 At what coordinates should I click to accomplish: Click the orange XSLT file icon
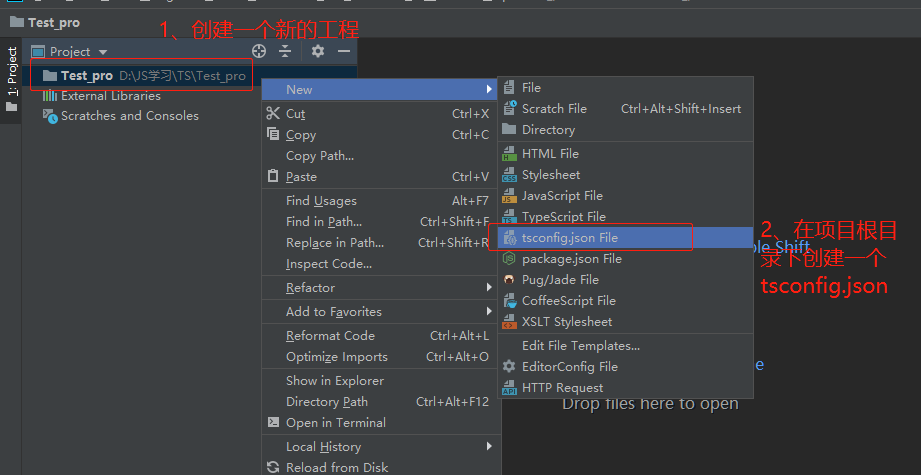tap(509, 322)
